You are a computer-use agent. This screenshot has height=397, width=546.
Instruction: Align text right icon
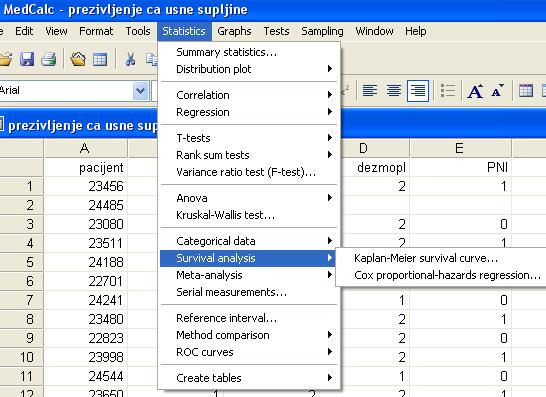[x=418, y=91]
